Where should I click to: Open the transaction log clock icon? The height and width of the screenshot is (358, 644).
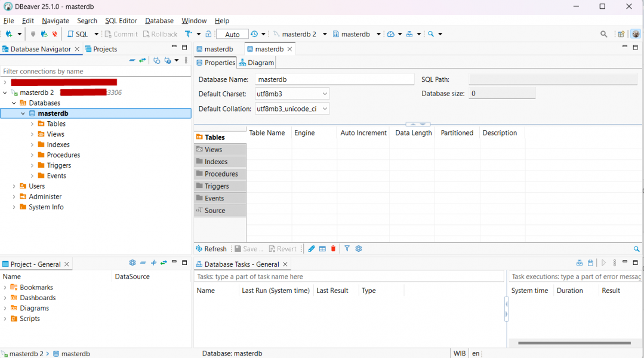(x=254, y=34)
